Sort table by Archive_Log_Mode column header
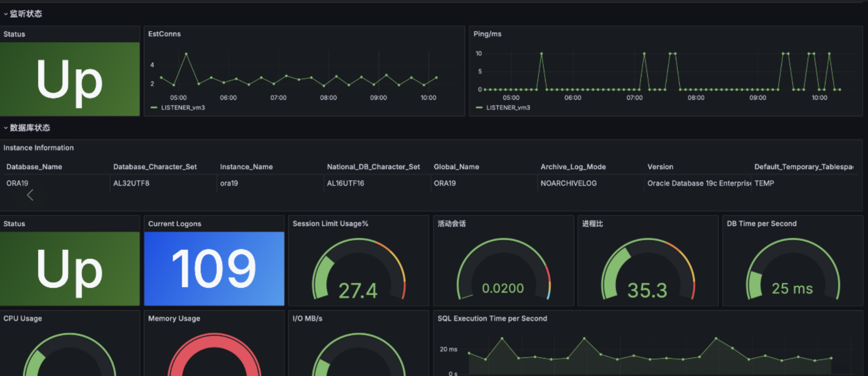 click(x=573, y=167)
